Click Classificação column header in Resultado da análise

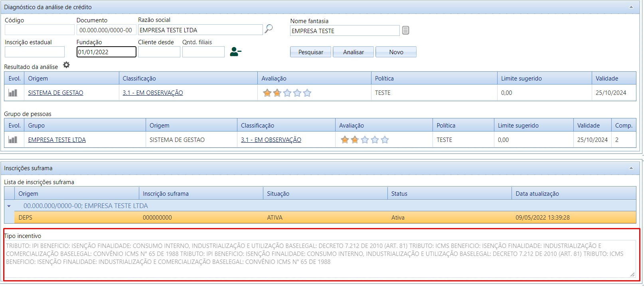[188, 79]
